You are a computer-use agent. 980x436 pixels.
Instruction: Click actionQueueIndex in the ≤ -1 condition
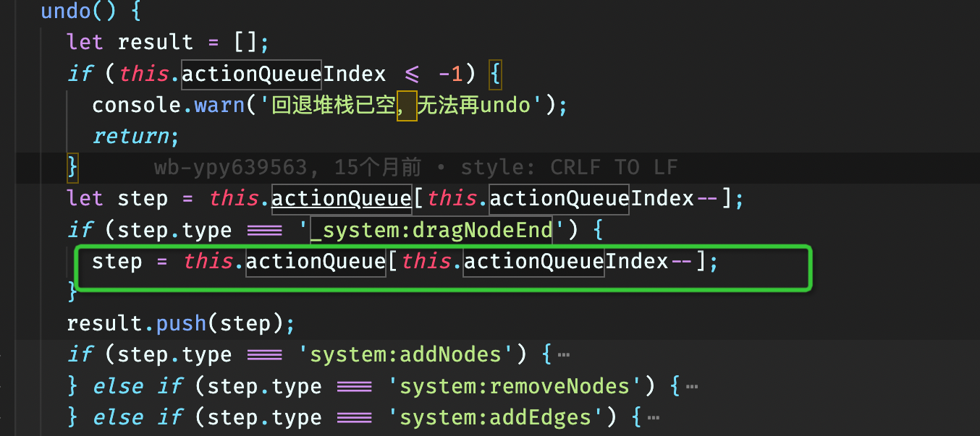284,74
